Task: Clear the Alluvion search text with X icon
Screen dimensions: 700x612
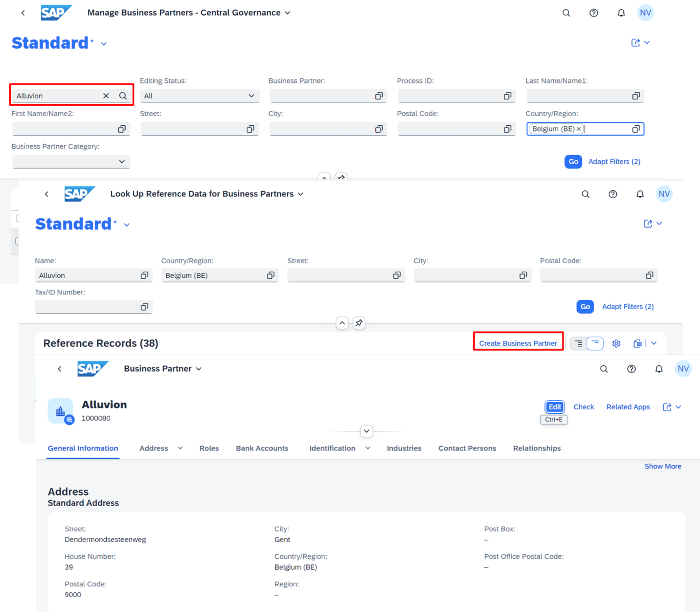Action: point(106,96)
